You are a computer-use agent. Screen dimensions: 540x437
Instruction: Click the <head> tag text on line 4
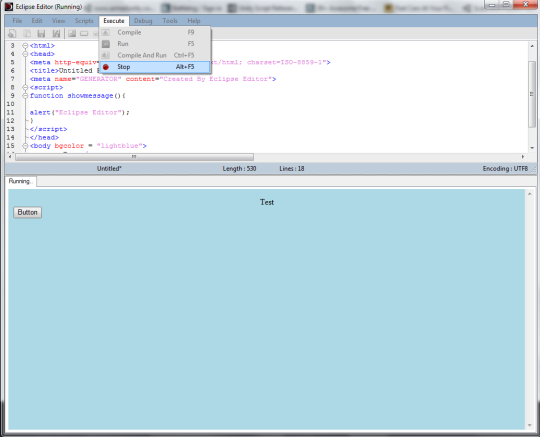pyautogui.click(x=42, y=54)
